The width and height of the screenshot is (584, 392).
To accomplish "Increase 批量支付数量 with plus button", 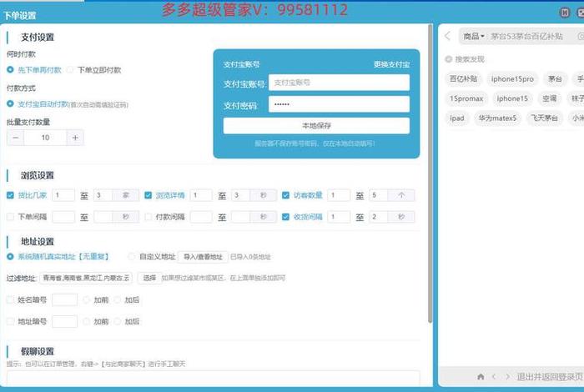I will tap(75, 138).
